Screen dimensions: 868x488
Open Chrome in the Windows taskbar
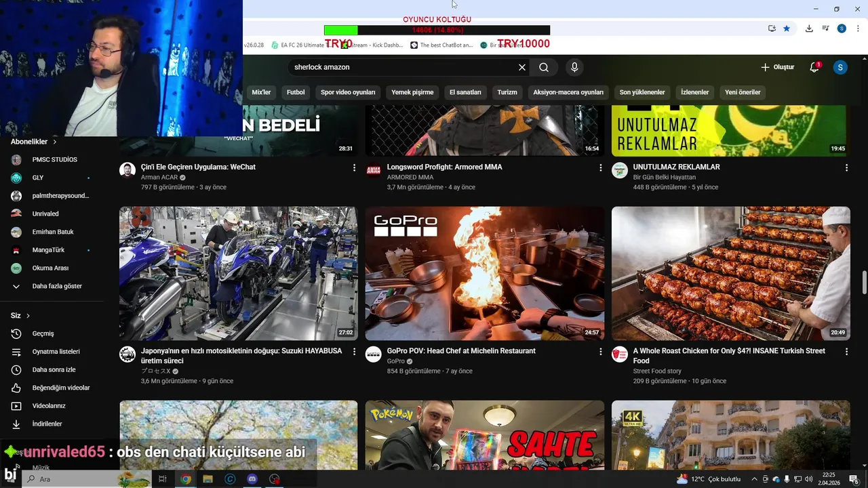point(186,479)
